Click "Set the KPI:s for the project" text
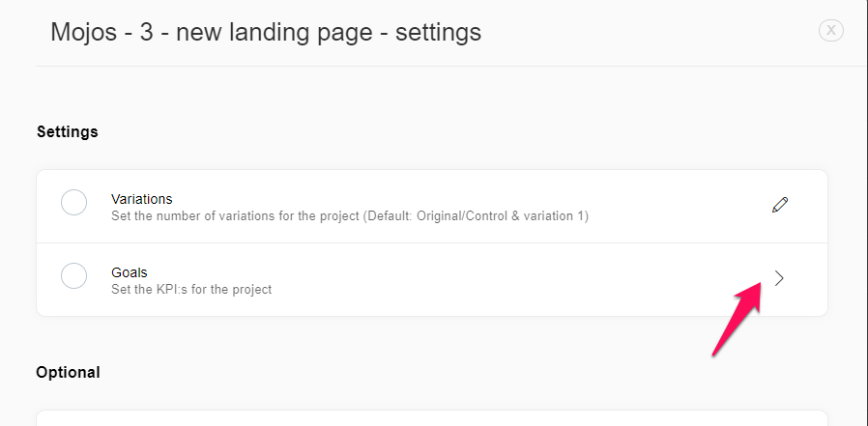This screenshot has height=426, width=868. [191, 290]
